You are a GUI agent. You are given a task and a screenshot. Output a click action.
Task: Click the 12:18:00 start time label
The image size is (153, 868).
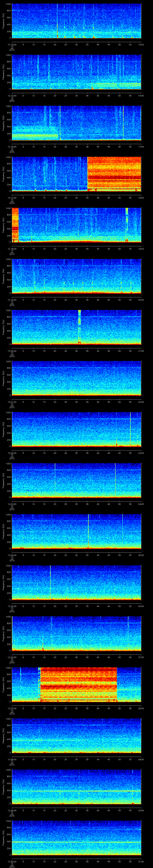12,249
